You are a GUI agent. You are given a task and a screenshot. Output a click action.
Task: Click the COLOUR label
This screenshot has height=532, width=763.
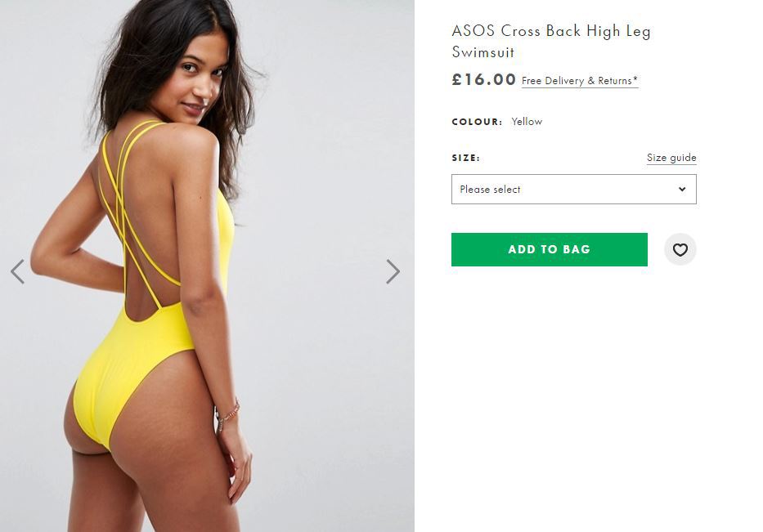pyautogui.click(x=477, y=122)
